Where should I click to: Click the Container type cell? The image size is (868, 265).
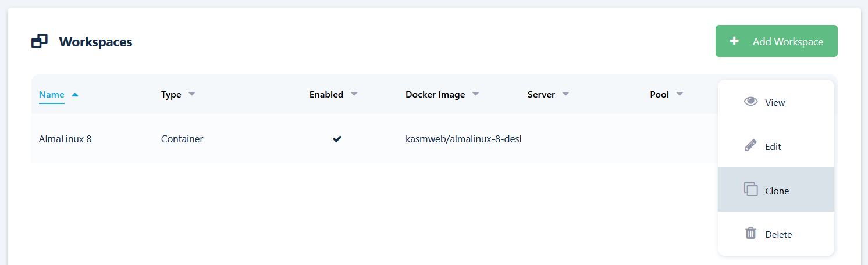(x=182, y=139)
